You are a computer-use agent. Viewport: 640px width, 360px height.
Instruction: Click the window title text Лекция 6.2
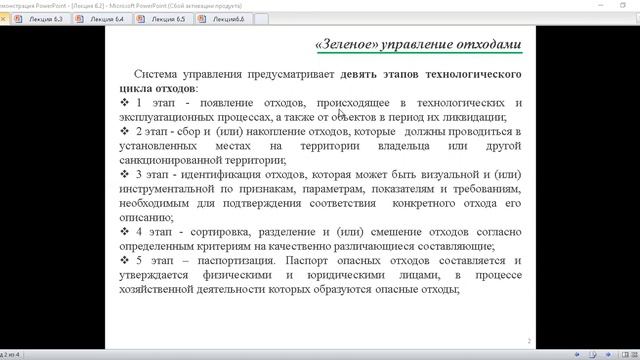(88, 6)
